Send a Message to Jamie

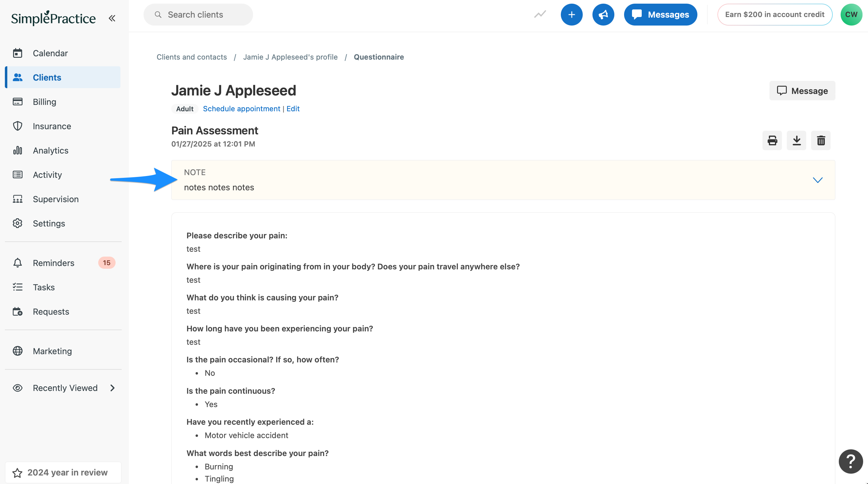[x=802, y=91]
